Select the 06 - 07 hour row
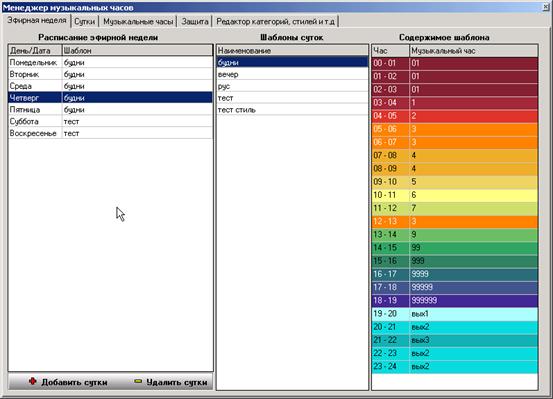 (455, 142)
